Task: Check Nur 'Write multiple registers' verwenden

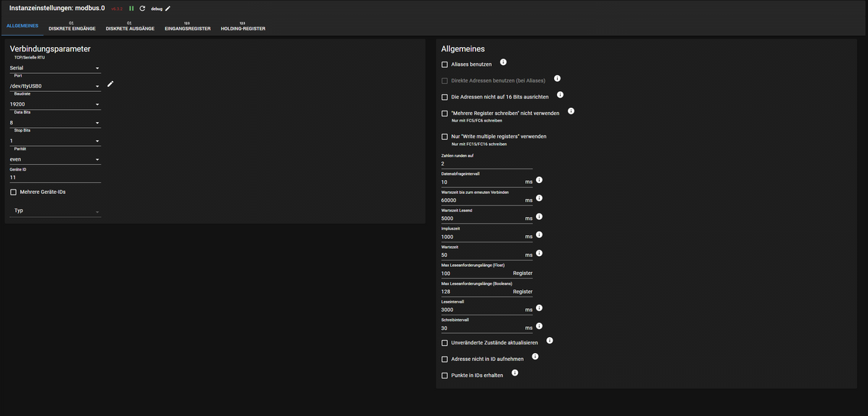Action: pos(445,137)
